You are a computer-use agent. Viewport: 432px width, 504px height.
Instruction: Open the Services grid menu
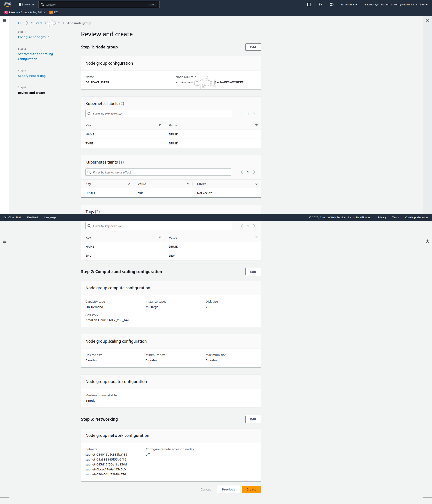coord(27,5)
